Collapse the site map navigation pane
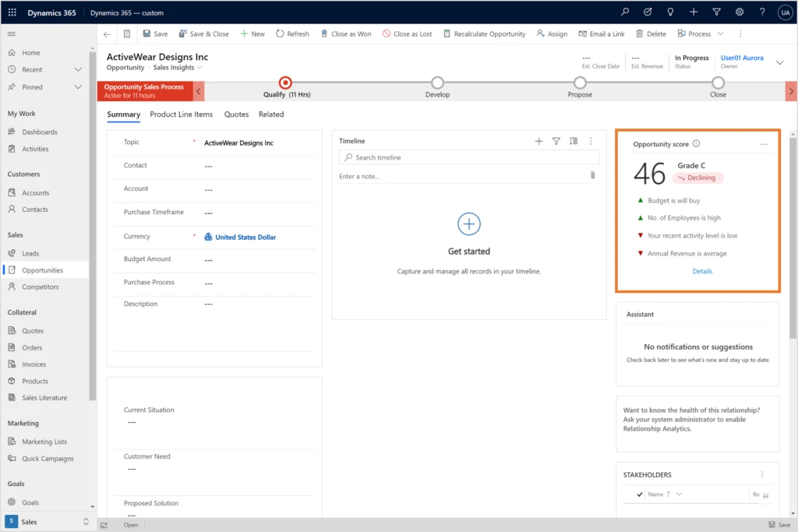The width and height of the screenshot is (798, 532). click(11, 33)
